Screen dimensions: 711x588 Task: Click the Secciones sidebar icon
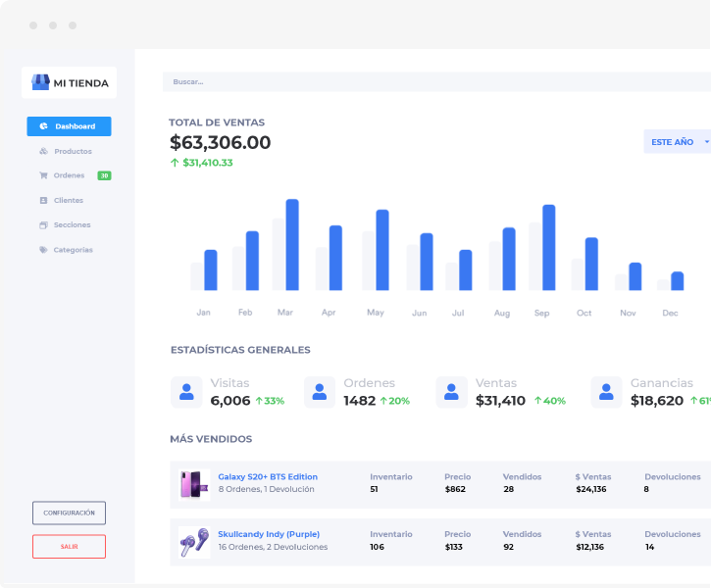pyautogui.click(x=43, y=224)
